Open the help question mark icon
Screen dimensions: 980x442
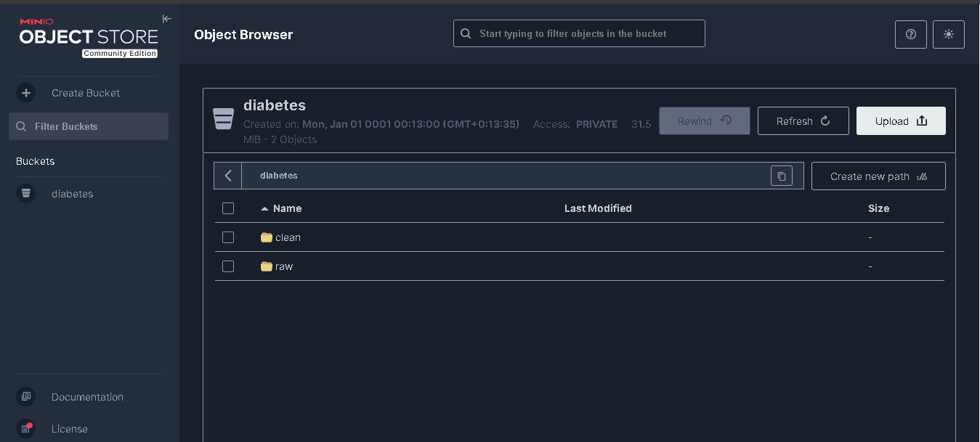910,34
